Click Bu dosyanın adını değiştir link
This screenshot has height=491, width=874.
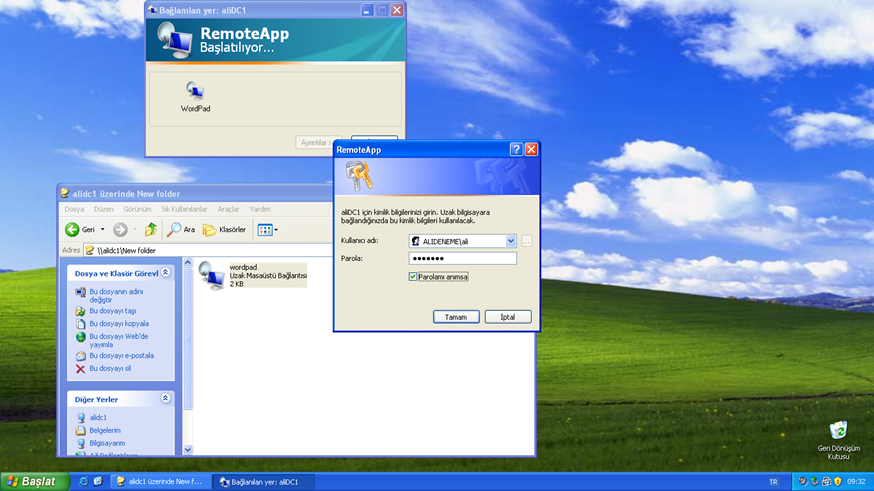click(x=116, y=295)
